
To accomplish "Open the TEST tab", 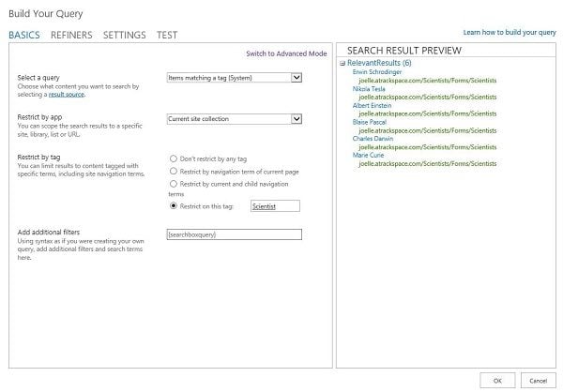I will pyautogui.click(x=166, y=36).
